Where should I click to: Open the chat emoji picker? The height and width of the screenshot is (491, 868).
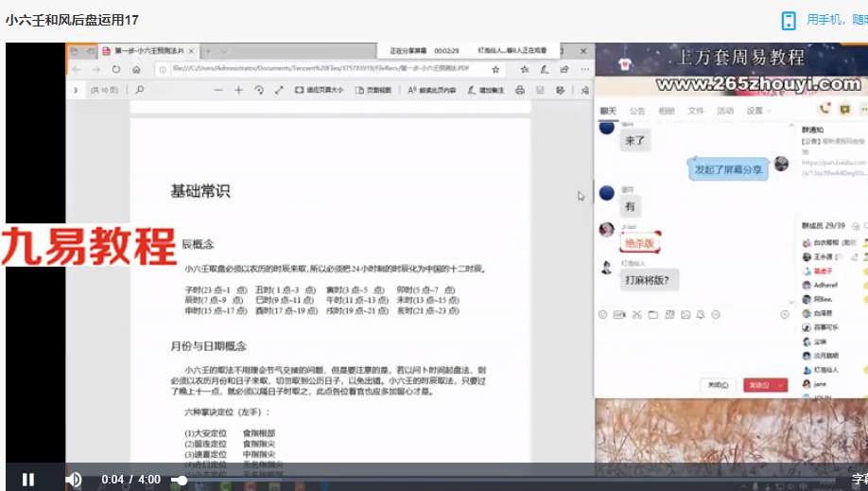coord(603,315)
